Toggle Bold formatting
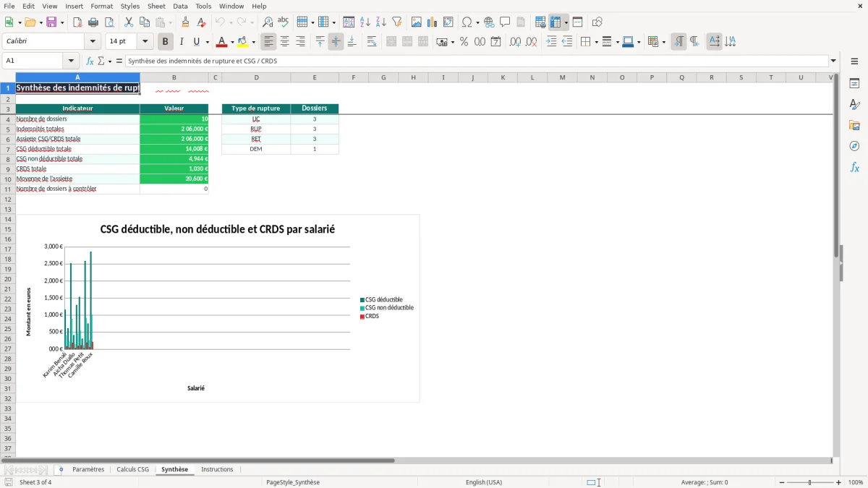Screen dimensions: 868x488 166,42
